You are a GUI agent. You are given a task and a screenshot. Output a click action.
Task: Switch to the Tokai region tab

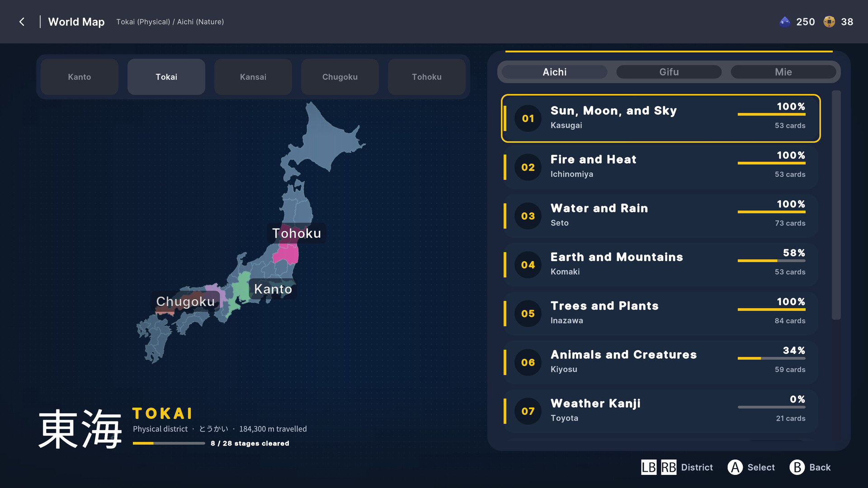coord(166,77)
